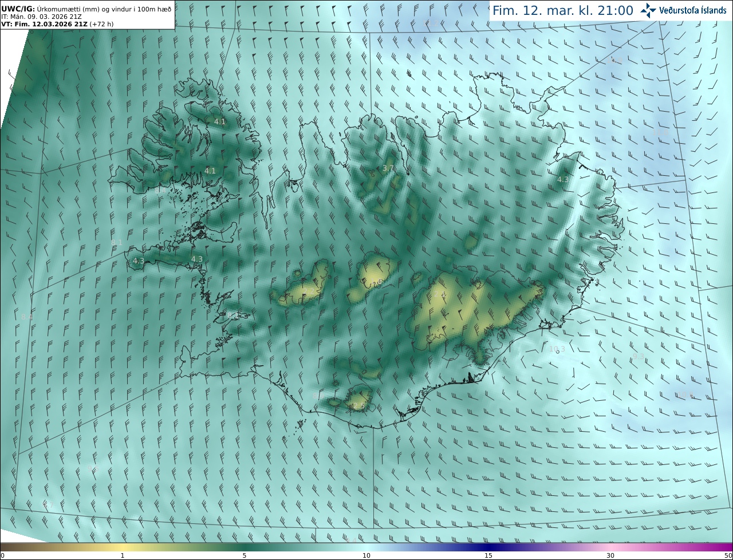Click the 2.5 value label near the south coast

coord(358,406)
